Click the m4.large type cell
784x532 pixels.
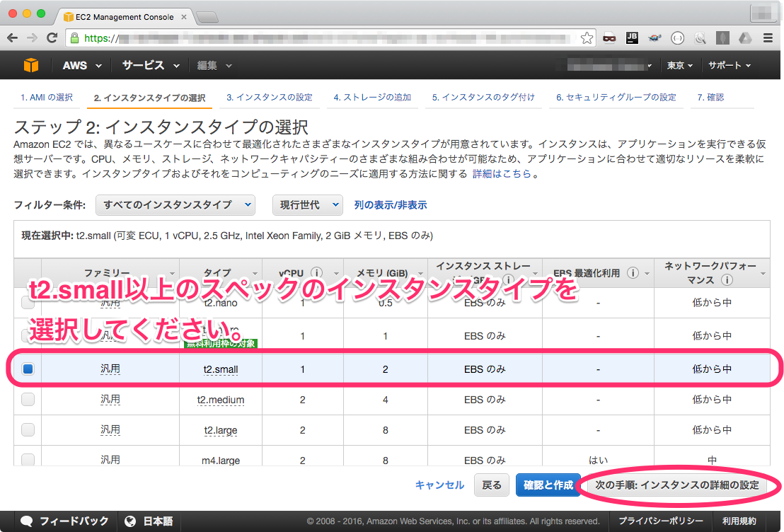point(221,461)
